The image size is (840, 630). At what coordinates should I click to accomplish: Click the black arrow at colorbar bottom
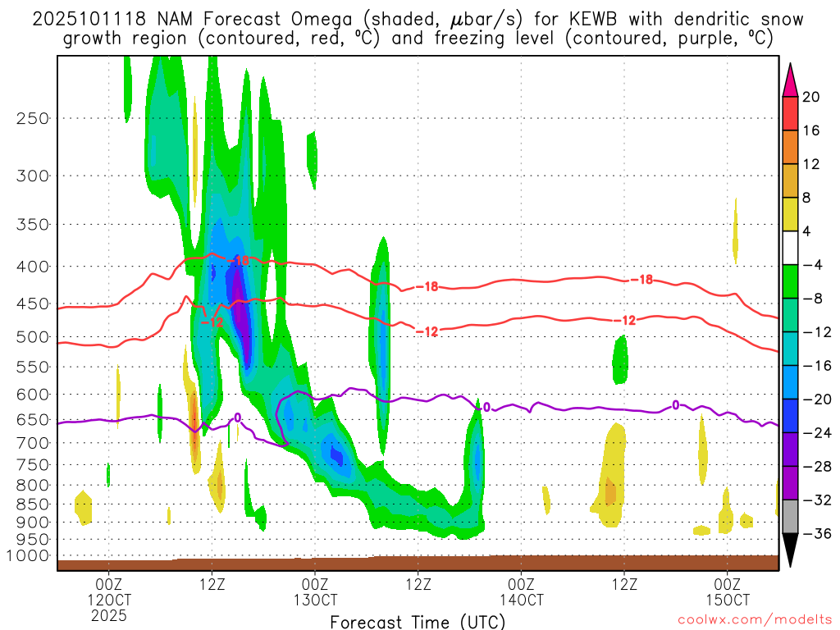tap(790, 550)
